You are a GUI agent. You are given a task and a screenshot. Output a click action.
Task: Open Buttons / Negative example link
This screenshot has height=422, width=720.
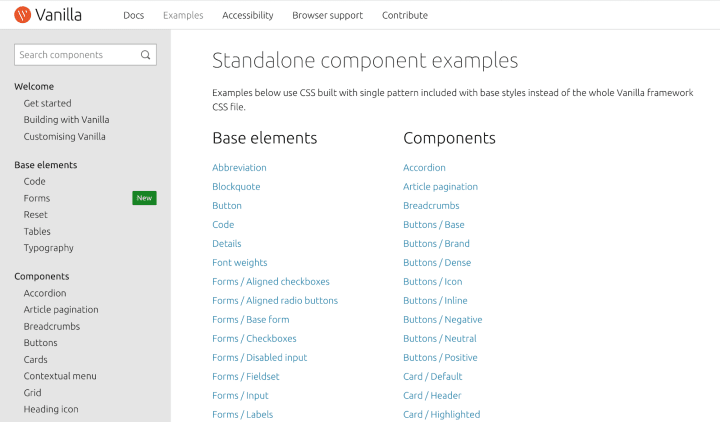pyautogui.click(x=443, y=320)
